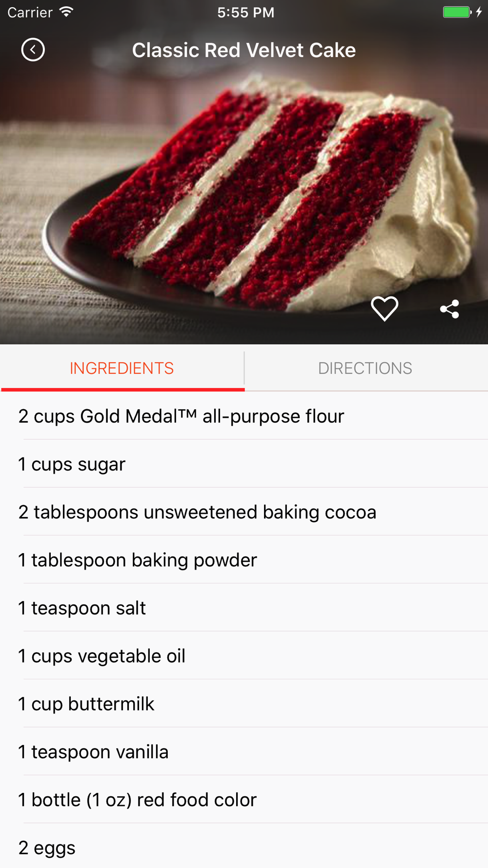Tap the Classic Red Velvet Cake title
488x868 pixels.
pos(244,50)
